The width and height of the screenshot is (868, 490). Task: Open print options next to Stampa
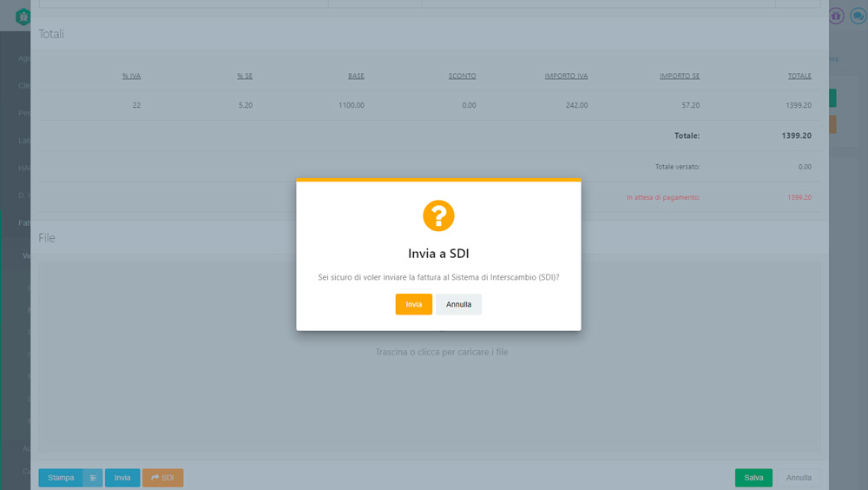[x=93, y=478]
